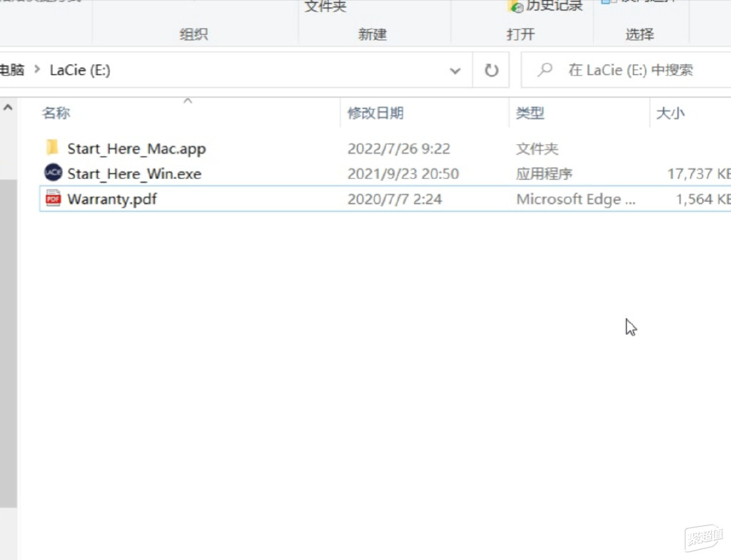Open the history (历史记录) ribbon item
The height and width of the screenshot is (560, 731).
pos(545,6)
